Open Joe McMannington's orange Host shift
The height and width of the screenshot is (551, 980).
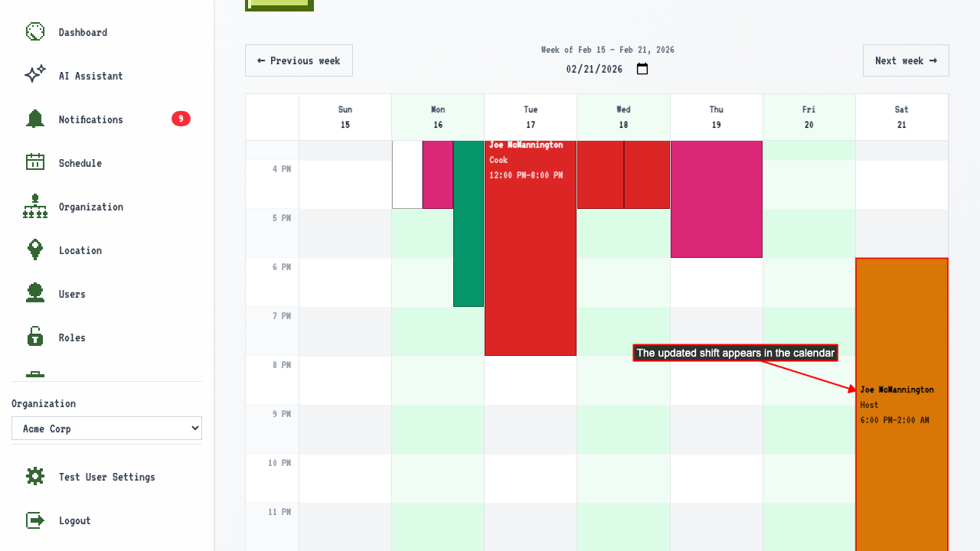tap(902, 404)
